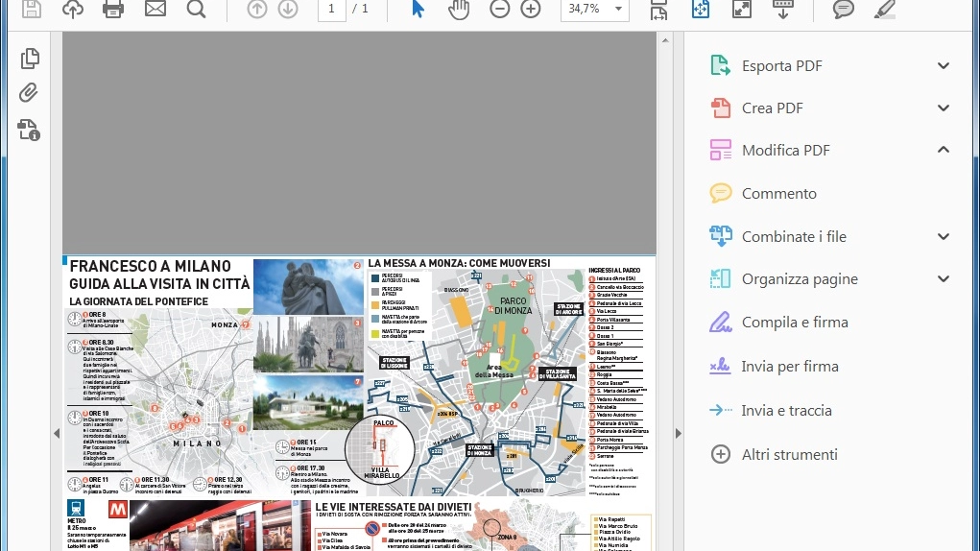Collapse the Modifica PDF chevron
The image size is (980, 551).
944,150
